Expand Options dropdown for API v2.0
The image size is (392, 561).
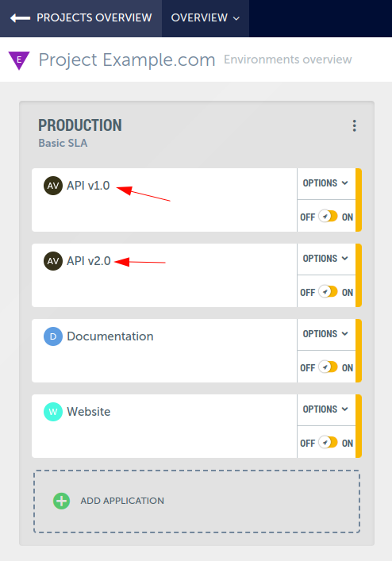pos(326,259)
